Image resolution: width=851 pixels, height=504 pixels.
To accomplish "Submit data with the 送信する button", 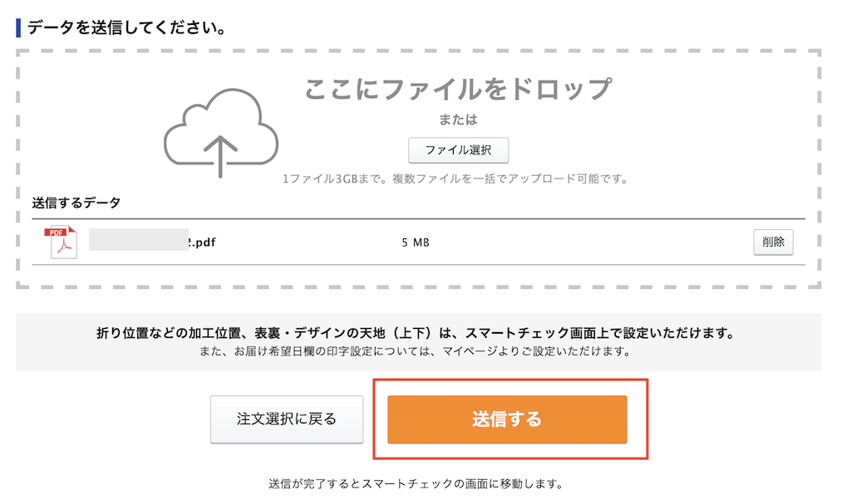I will tap(507, 419).
